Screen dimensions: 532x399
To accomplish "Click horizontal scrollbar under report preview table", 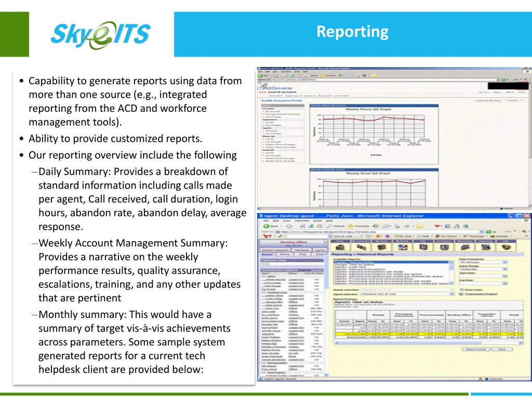I will [x=428, y=343].
